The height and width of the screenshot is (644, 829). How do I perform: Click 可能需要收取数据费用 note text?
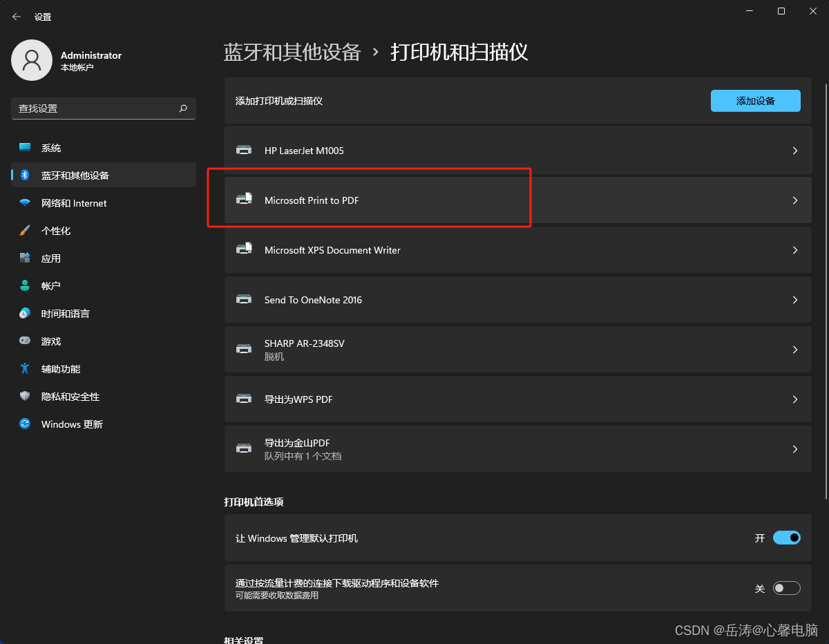277,596
